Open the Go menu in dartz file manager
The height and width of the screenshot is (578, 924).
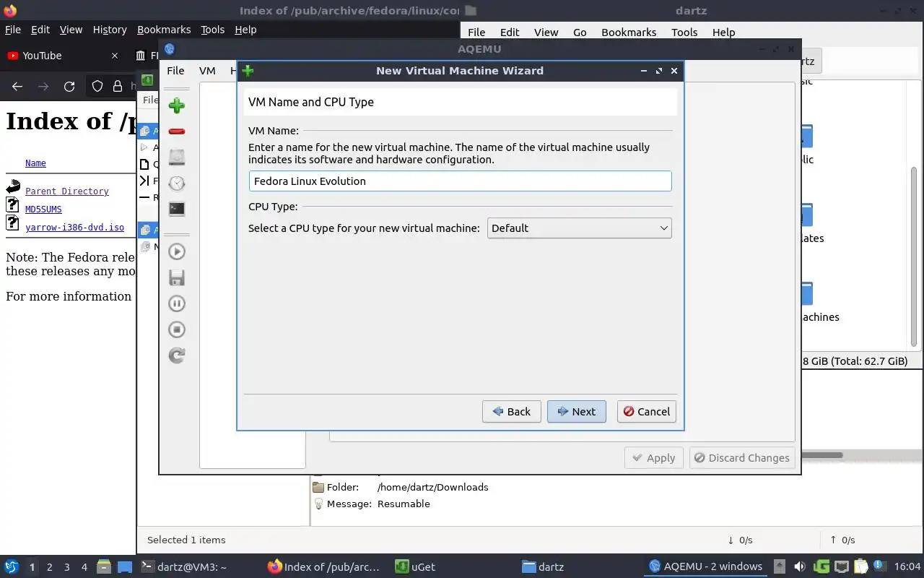click(x=580, y=33)
